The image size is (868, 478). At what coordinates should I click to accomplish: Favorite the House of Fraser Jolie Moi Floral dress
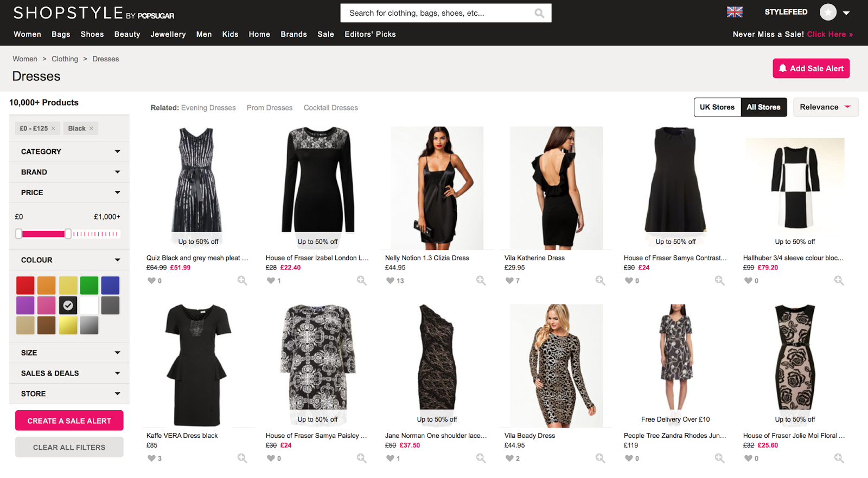coord(748,458)
